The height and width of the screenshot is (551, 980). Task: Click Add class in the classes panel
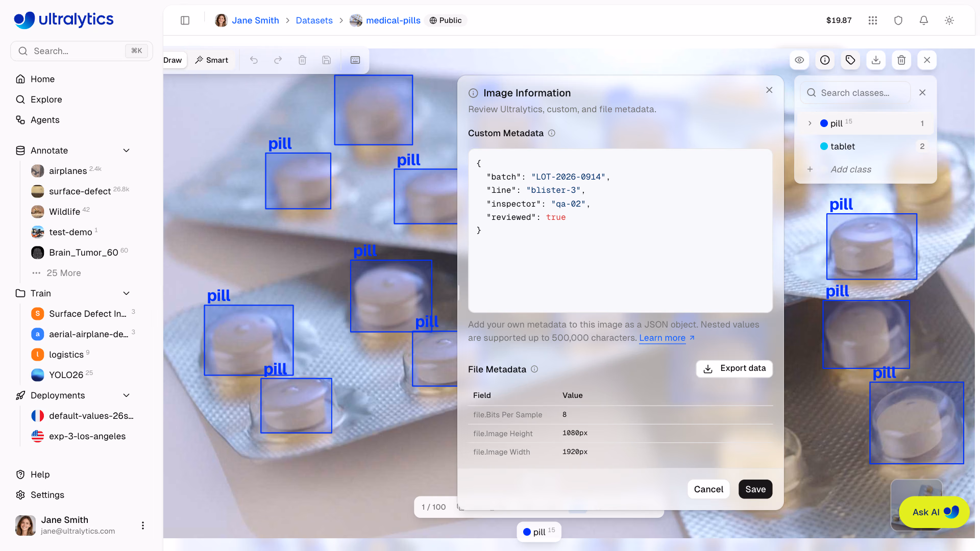[851, 169]
